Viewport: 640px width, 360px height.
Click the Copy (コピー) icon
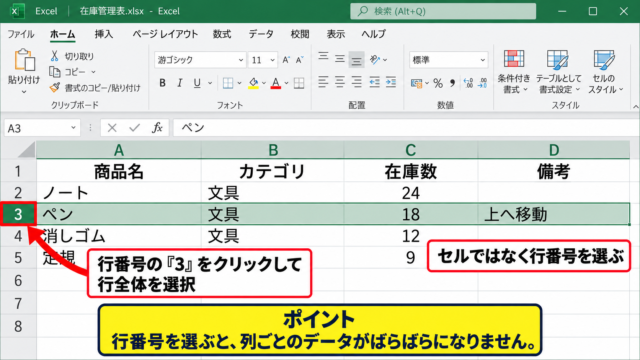tap(55, 72)
